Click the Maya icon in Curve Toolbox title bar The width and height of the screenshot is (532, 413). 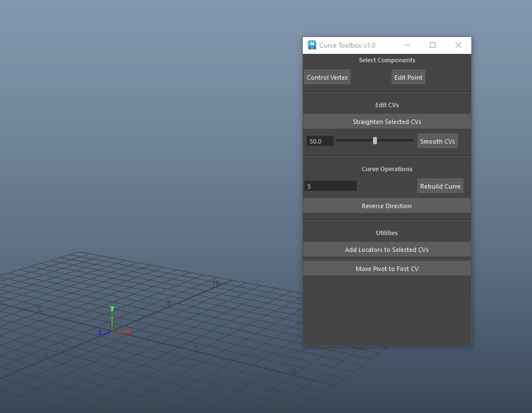tap(311, 45)
